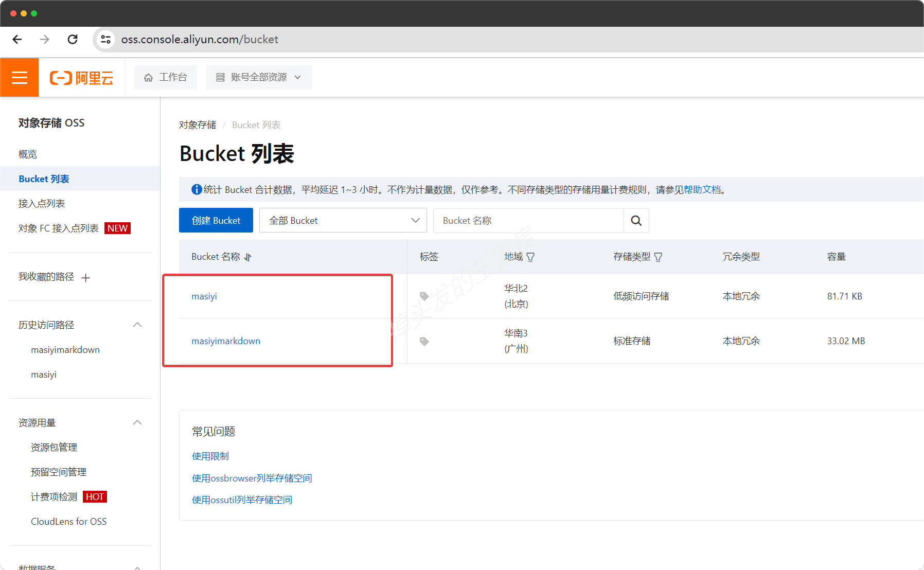This screenshot has width=924, height=570.
Task: Open the 账号全部资源 dropdown
Action: pos(259,78)
